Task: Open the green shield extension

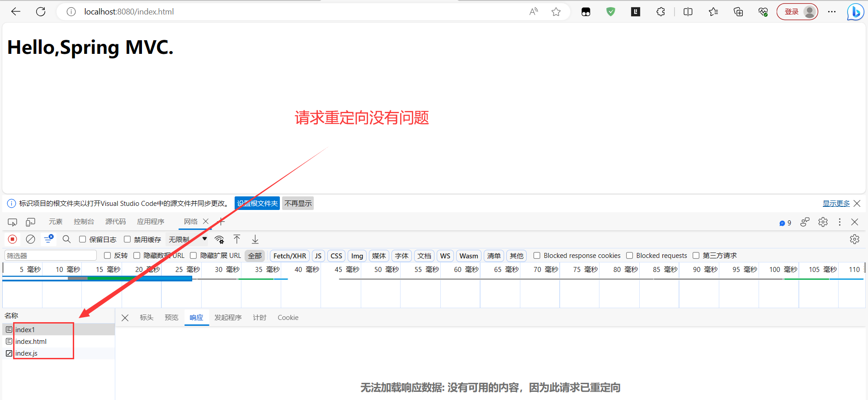Action: point(611,12)
